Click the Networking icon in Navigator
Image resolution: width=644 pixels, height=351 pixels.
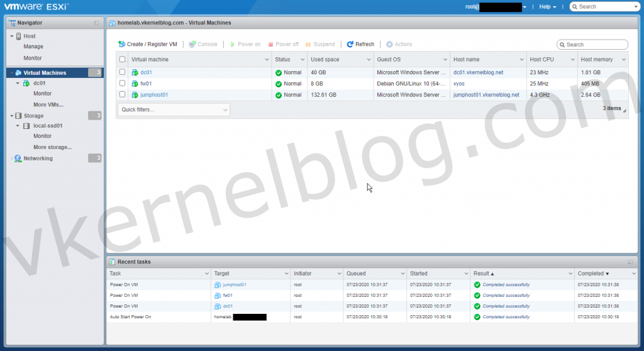tap(18, 159)
